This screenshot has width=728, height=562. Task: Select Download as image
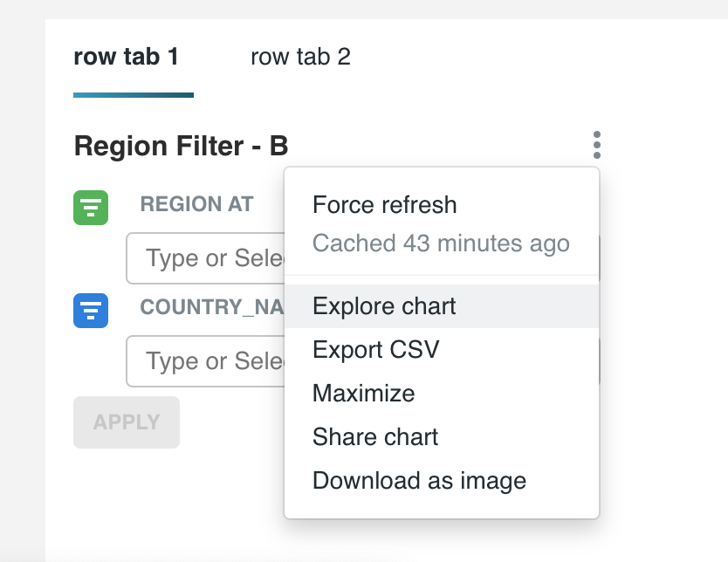click(419, 481)
